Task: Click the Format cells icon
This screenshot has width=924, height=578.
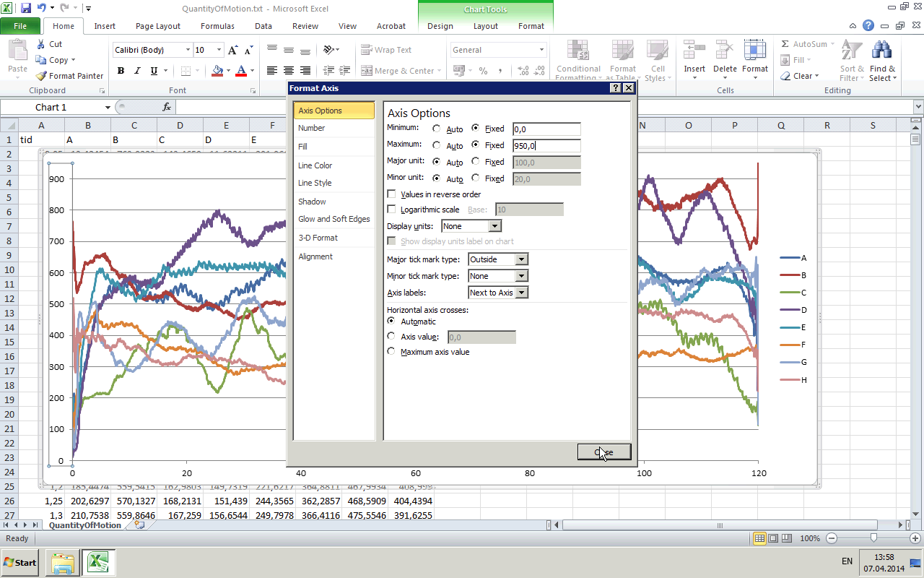Action: [755, 50]
